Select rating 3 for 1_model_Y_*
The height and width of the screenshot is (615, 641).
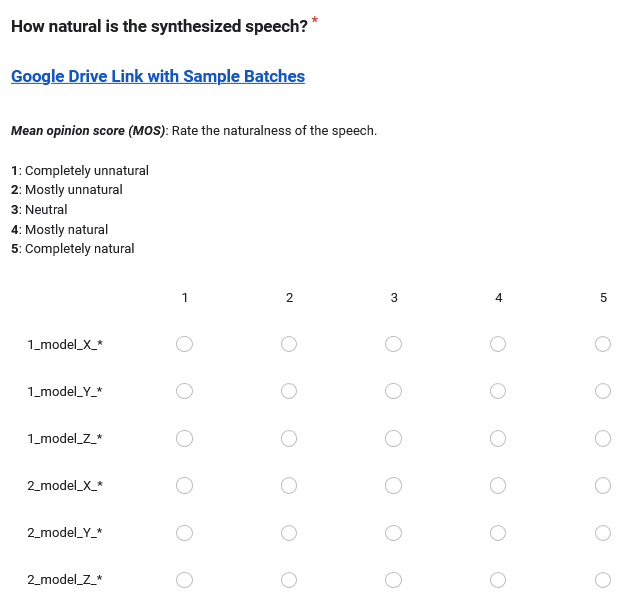[x=394, y=391]
